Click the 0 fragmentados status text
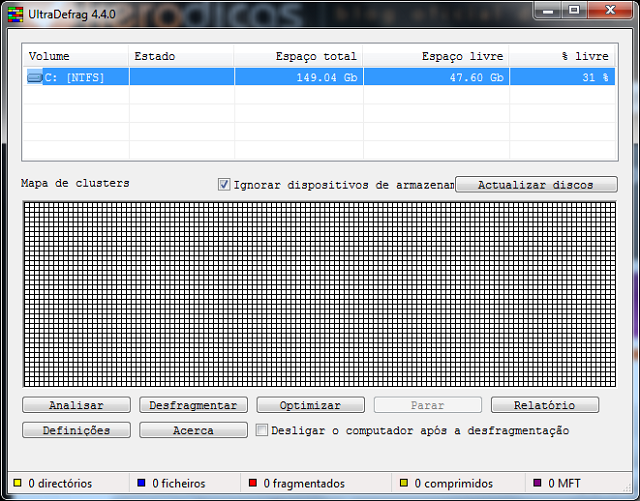Screen dimensions: 640x501 point(304,483)
